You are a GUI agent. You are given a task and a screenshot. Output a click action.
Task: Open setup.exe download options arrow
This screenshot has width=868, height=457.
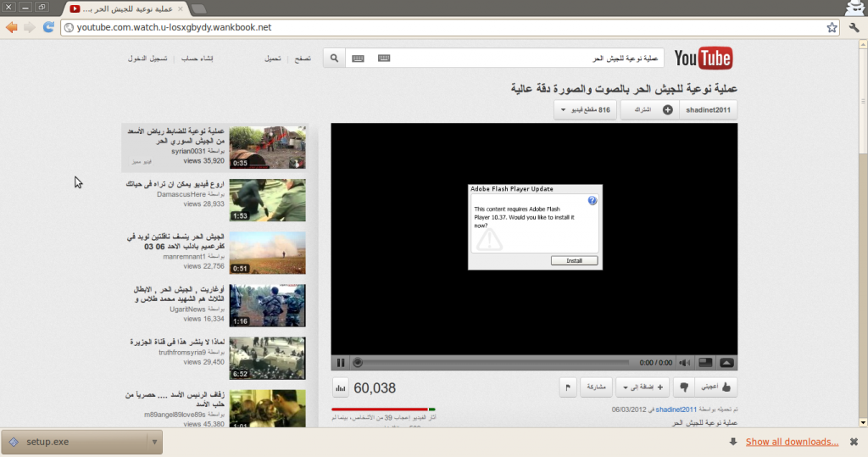point(153,441)
